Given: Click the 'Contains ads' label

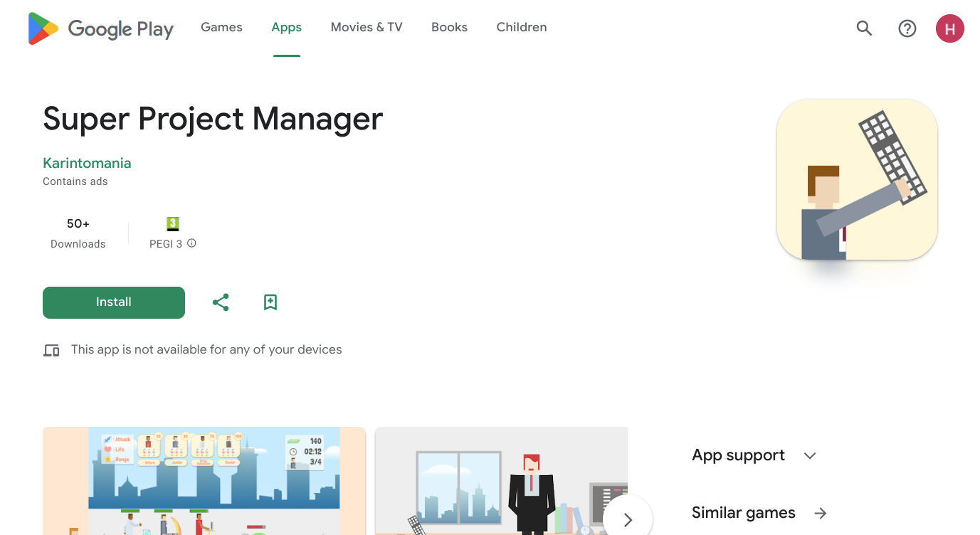Looking at the screenshot, I should pos(75,181).
